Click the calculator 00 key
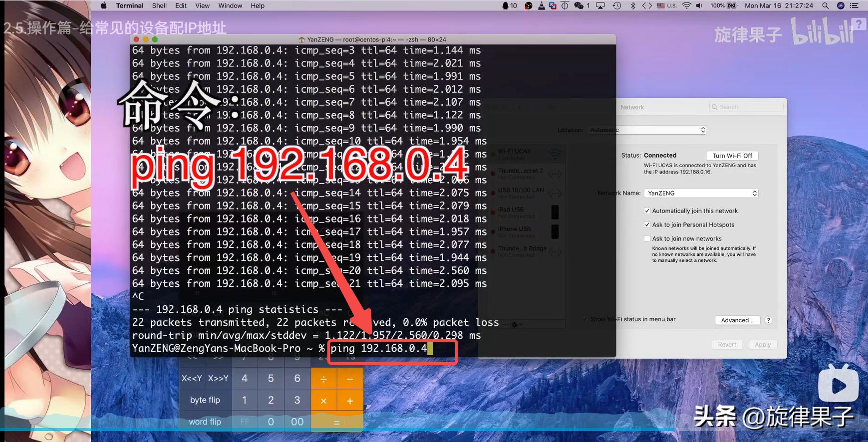This screenshot has height=442, width=868. click(297, 422)
